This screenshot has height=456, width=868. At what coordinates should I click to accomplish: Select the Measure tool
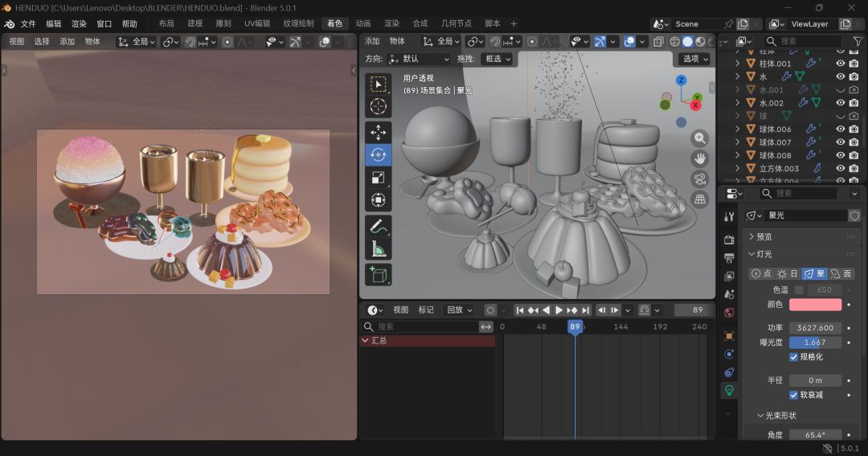379,249
